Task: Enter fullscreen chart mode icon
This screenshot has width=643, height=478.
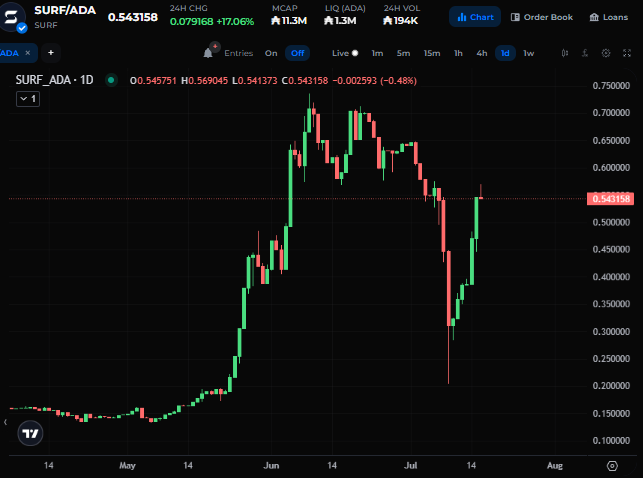Action: 627,53
